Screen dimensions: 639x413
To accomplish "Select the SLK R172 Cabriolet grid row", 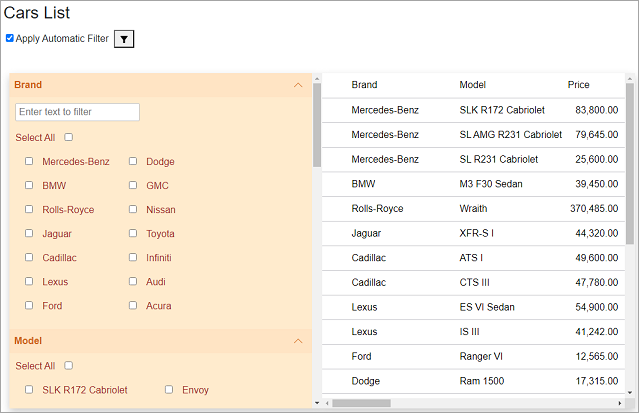I will pyautogui.click(x=473, y=110).
